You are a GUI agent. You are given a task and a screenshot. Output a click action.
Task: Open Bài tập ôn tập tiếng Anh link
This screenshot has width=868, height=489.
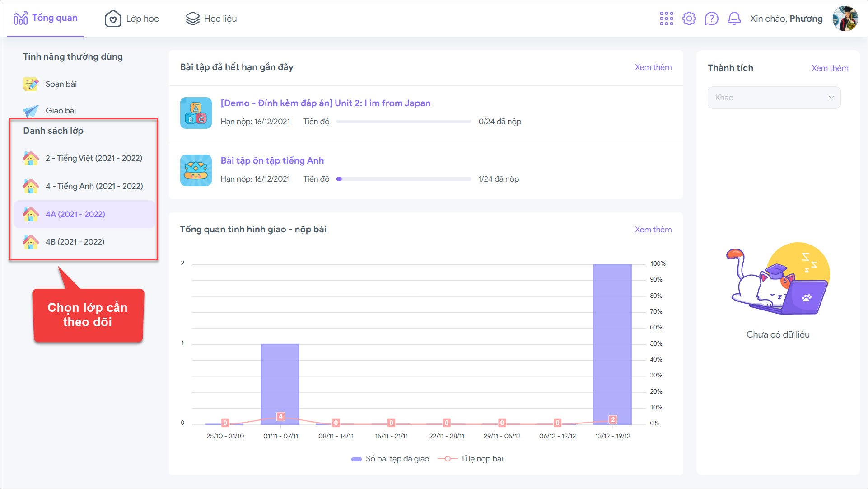tap(272, 160)
